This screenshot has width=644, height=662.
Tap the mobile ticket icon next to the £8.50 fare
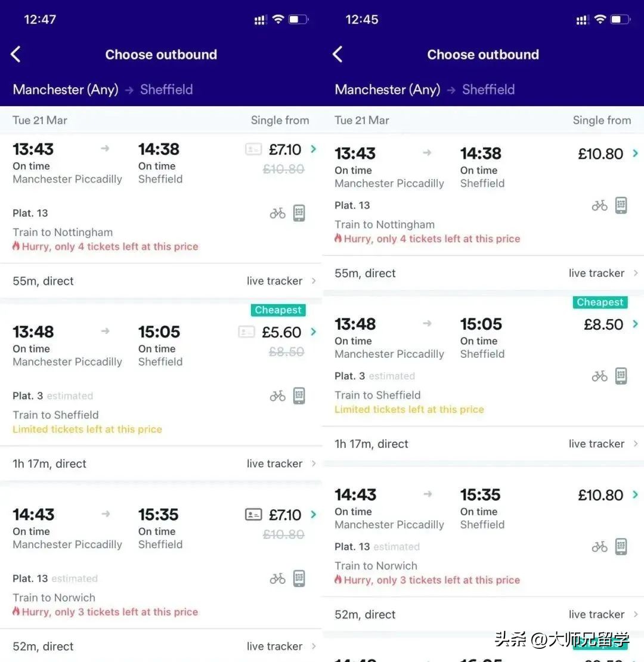[x=621, y=376]
